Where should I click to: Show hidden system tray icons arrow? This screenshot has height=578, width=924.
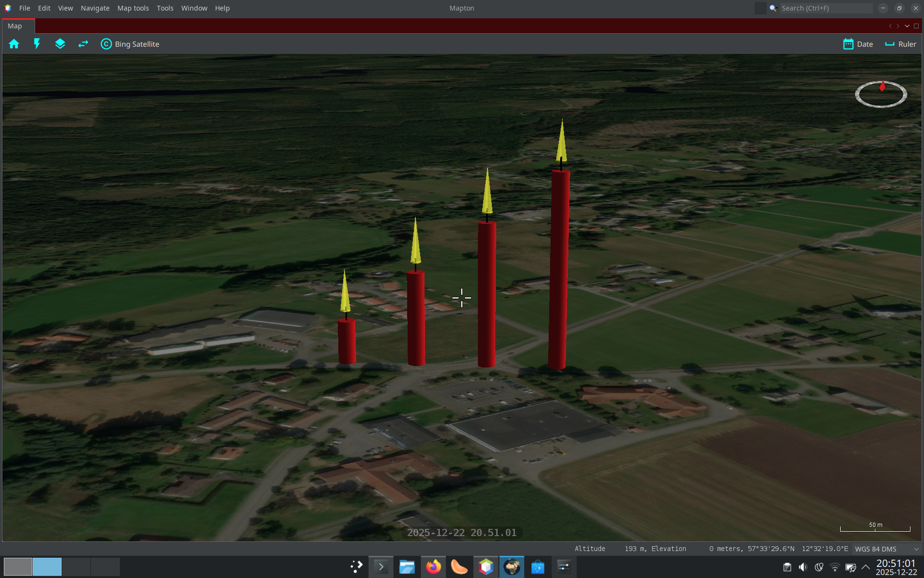click(x=866, y=567)
